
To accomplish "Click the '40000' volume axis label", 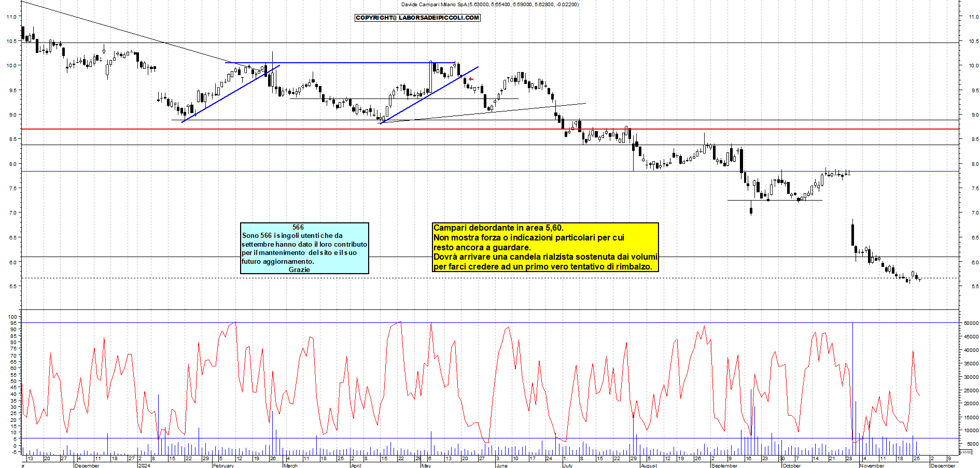I will point(971,350).
